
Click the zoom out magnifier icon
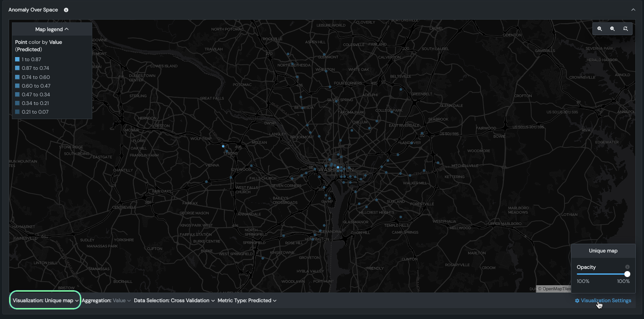tap(612, 29)
